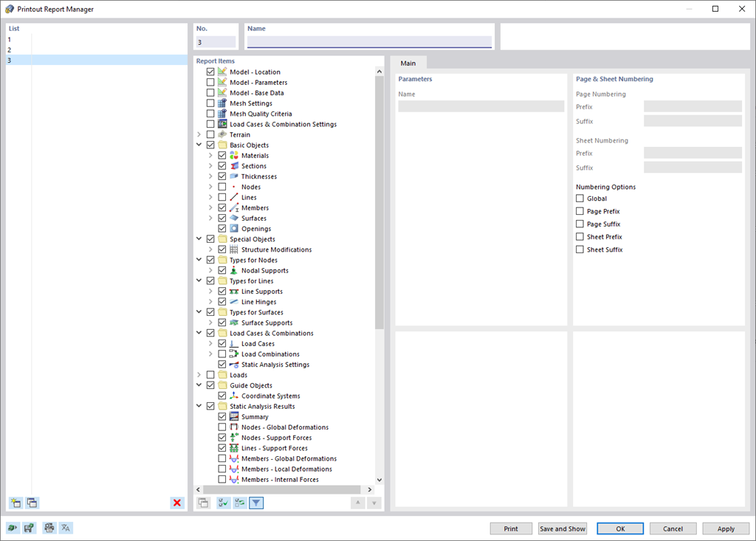The height and width of the screenshot is (541, 756).
Task: Click inside the Name input field
Action: tap(369, 37)
